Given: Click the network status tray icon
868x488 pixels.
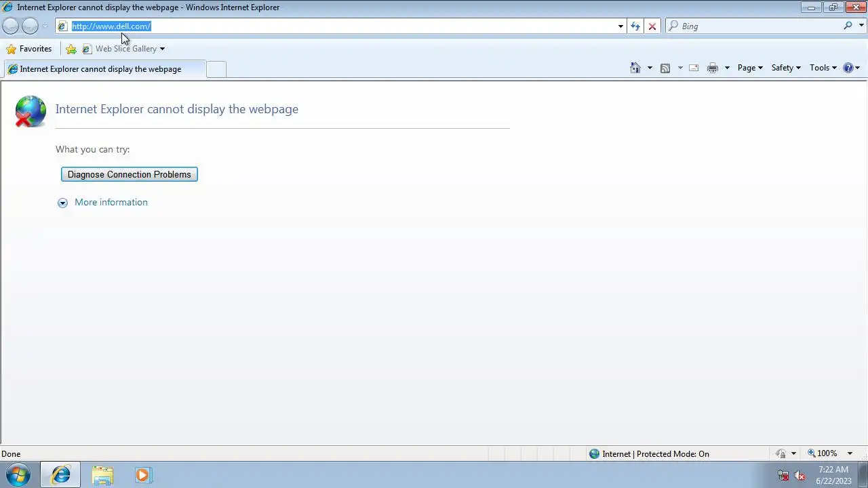Looking at the screenshot, I should pyautogui.click(x=783, y=476).
